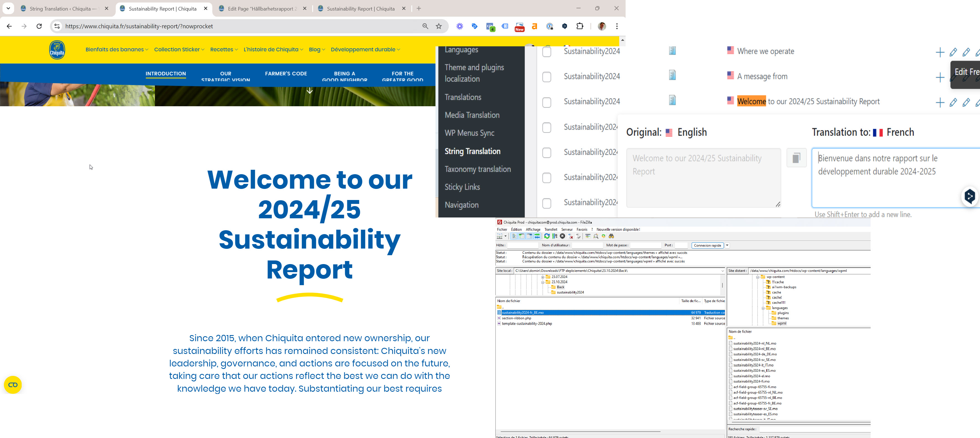Screen dimensions: 980x438
Task: Cancel current operation in FileZilla toolbar
Action: tap(563, 236)
